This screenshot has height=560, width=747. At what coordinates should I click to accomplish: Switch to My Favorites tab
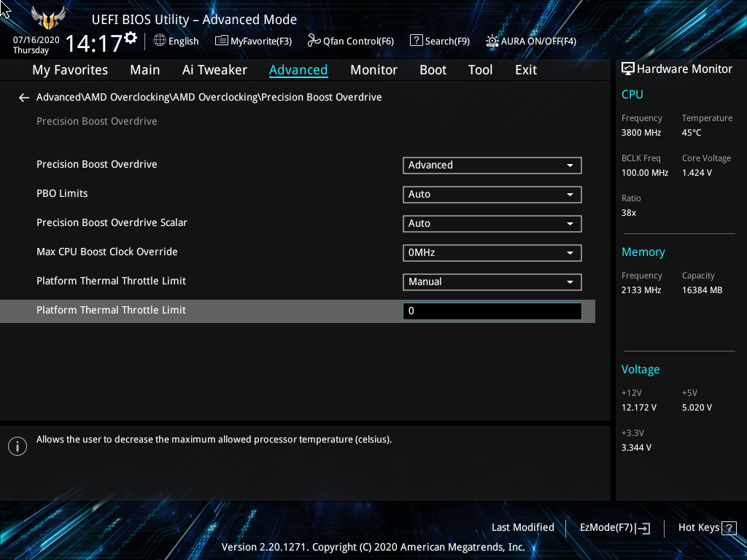tap(70, 70)
